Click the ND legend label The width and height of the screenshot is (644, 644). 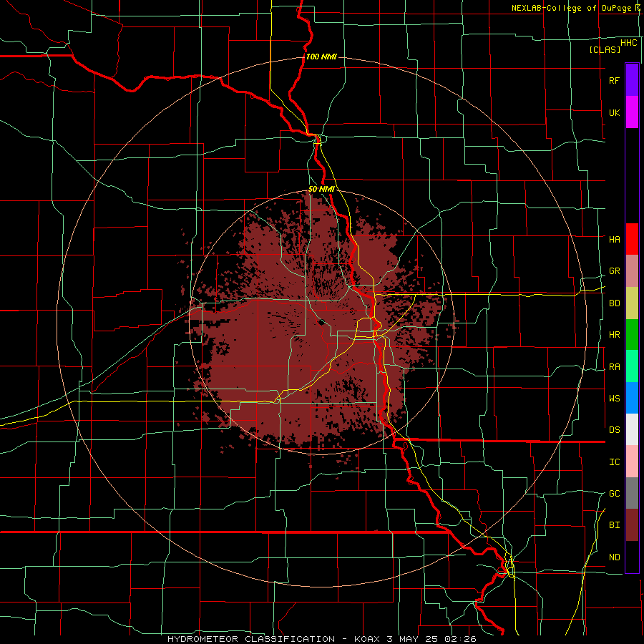point(614,557)
